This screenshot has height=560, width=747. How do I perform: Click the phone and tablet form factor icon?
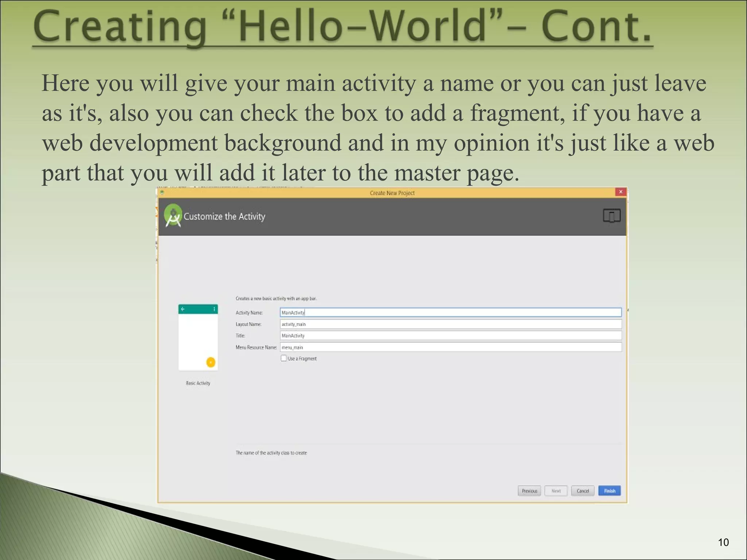(x=612, y=215)
